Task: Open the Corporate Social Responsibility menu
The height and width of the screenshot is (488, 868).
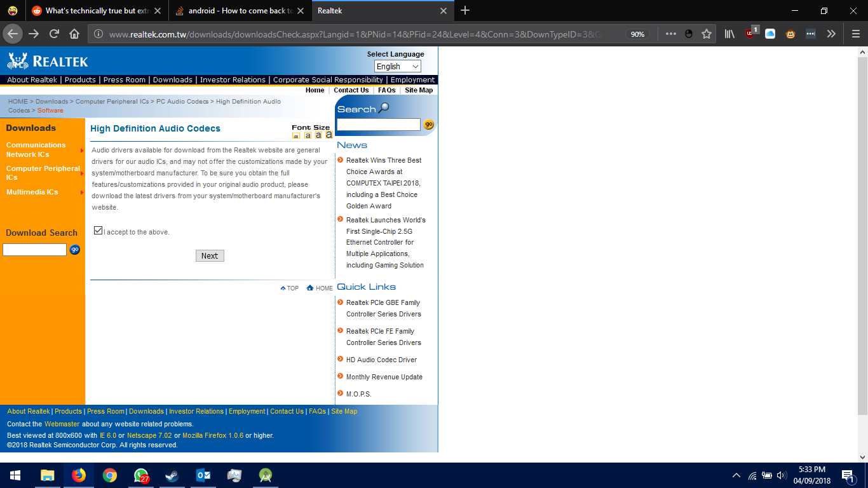Action: coord(328,79)
